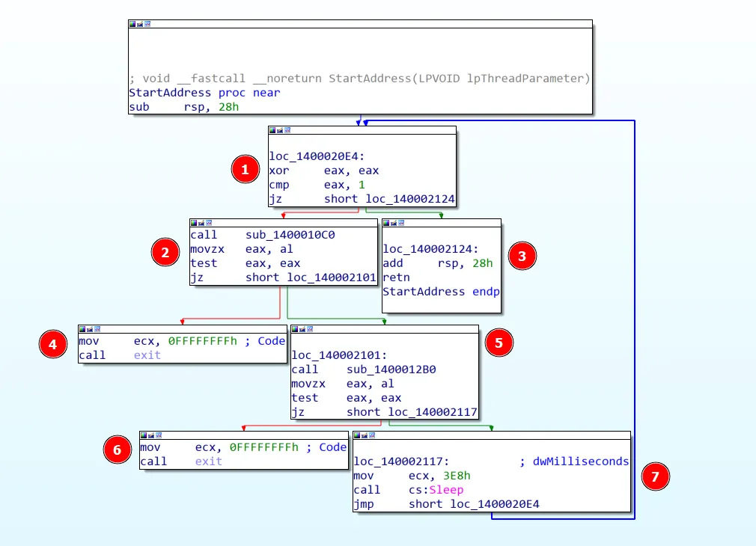The width and height of the screenshot is (756, 546).
Task: Follow the 'jz short loc_140002117' jump target
Action: (x=384, y=412)
